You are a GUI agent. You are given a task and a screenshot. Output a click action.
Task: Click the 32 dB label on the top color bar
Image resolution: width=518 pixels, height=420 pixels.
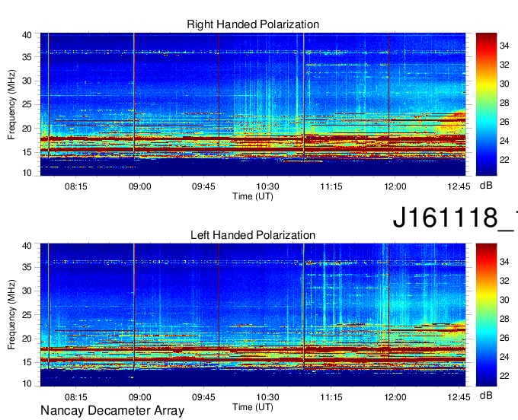[x=504, y=65]
